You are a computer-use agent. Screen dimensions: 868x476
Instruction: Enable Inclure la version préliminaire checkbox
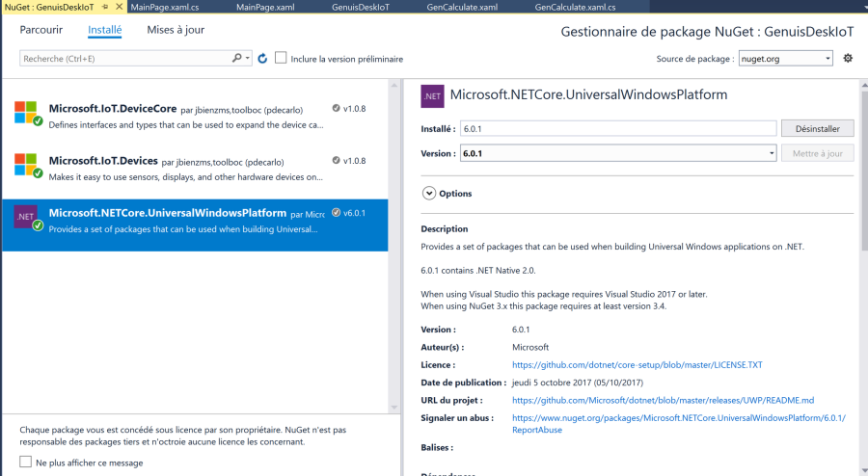coord(281,58)
